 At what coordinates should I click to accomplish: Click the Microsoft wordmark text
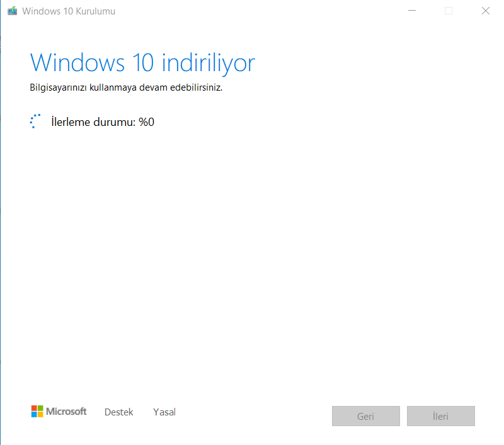tap(66, 412)
